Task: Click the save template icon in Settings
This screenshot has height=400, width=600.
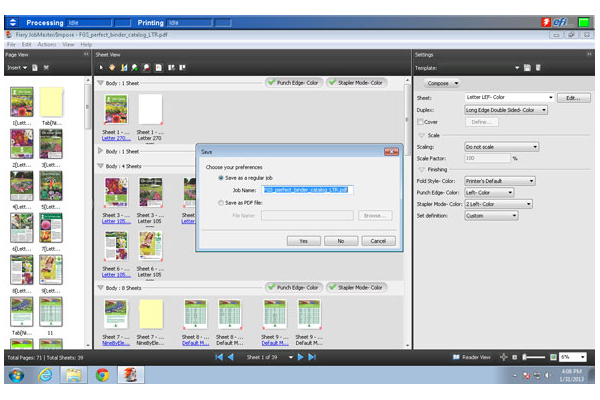Action: (527, 67)
